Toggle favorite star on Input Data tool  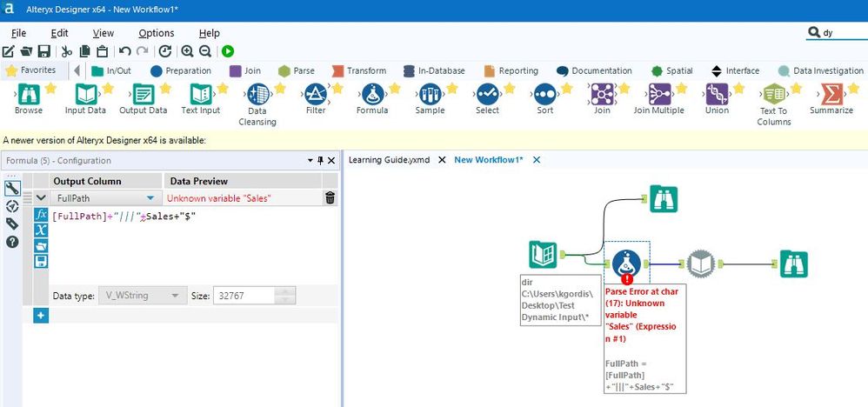(x=107, y=88)
